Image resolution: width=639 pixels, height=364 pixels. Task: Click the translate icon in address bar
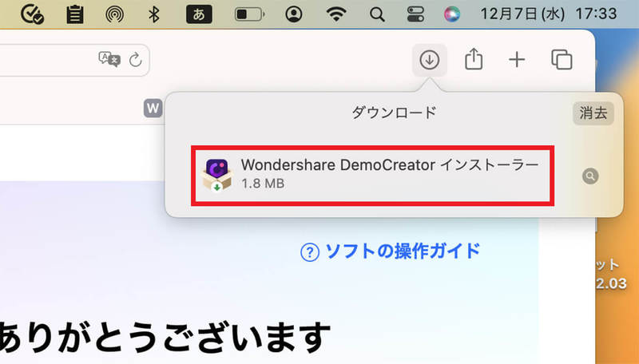pyautogui.click(x=109, y=59)
